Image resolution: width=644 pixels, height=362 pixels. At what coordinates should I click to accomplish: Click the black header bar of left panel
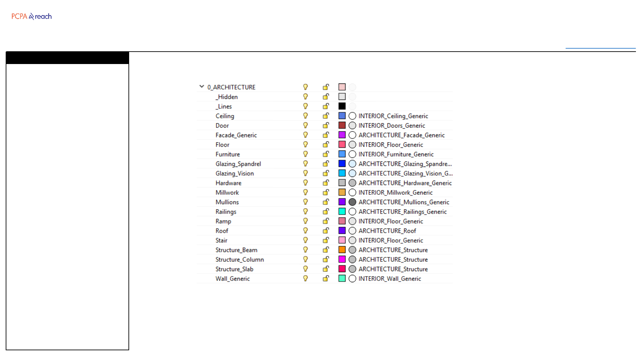point(67,58)
